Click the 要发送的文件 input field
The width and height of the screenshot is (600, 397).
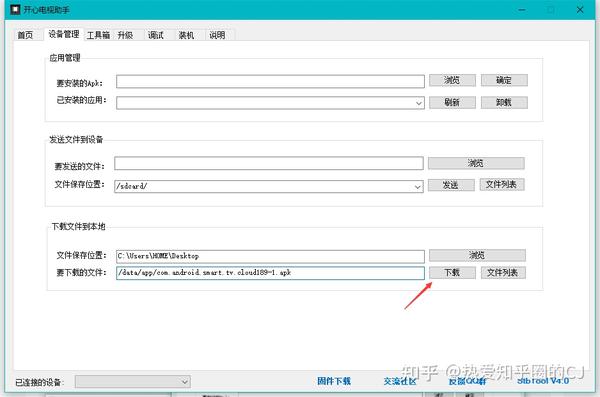coord(269,163)
